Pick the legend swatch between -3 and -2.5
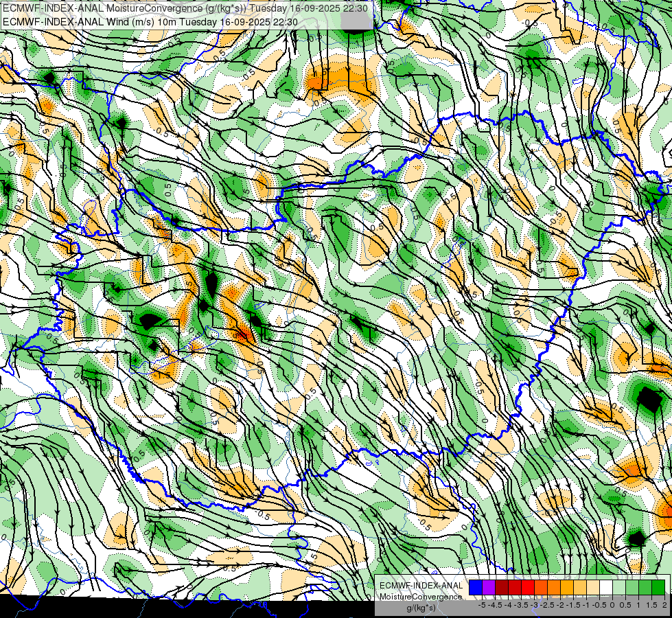 coord(542,588)
